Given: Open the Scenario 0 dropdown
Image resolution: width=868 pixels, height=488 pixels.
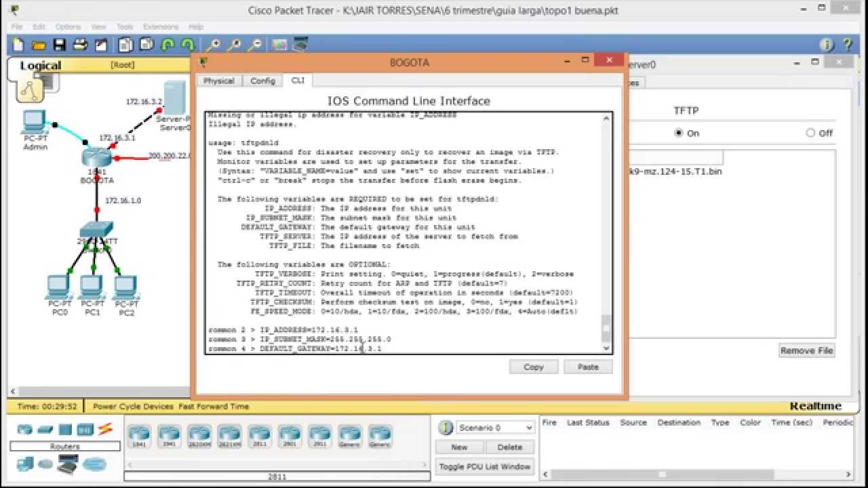Looking at the screenshot, I should pos(495,428).
